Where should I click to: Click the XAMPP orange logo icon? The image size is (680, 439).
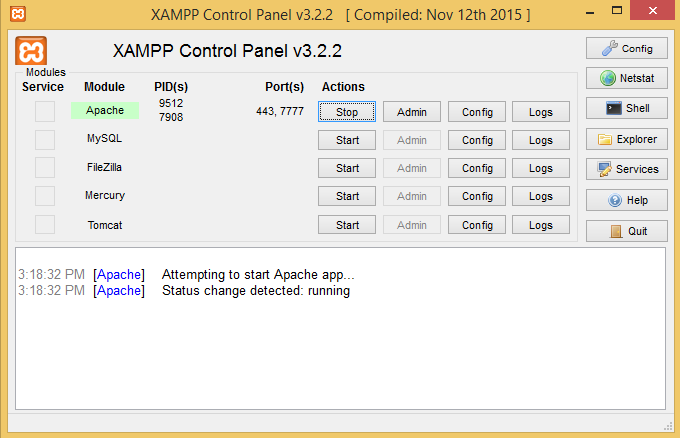(32, 52)
